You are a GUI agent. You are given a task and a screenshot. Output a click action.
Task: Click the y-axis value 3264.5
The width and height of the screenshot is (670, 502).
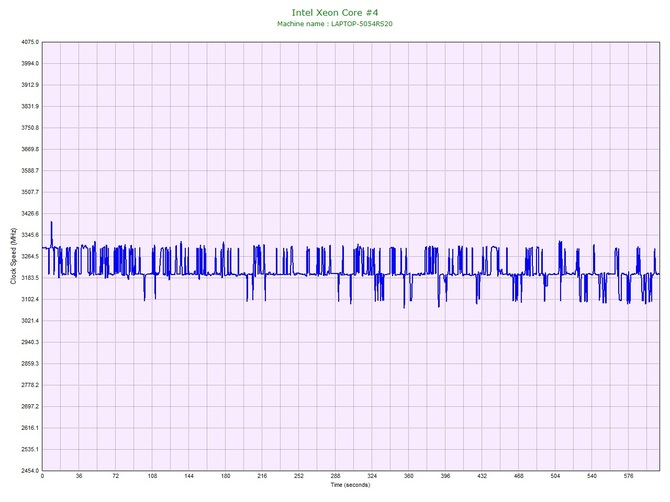30,256
